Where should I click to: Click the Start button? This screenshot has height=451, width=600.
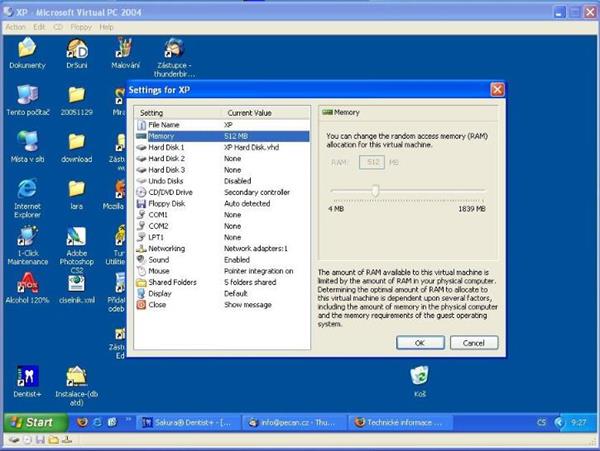pos(35,422)
